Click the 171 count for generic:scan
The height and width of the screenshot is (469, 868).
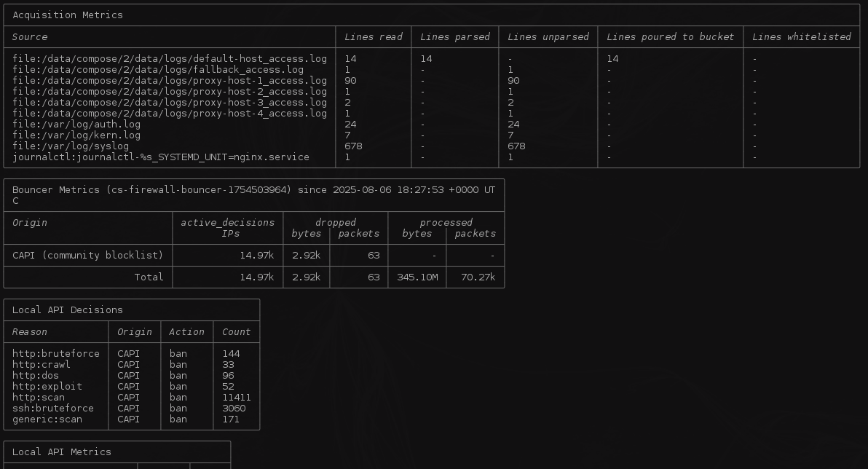pos(230,419)
